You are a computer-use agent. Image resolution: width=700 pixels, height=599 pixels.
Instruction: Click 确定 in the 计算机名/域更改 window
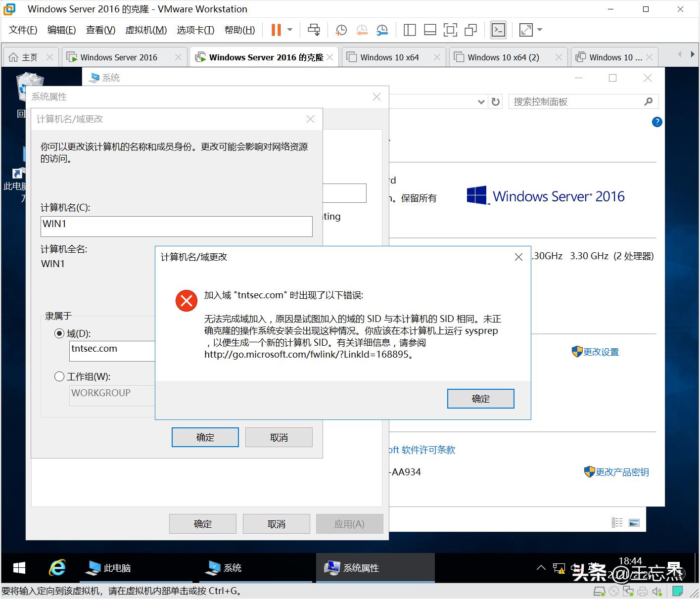[205, 437]
